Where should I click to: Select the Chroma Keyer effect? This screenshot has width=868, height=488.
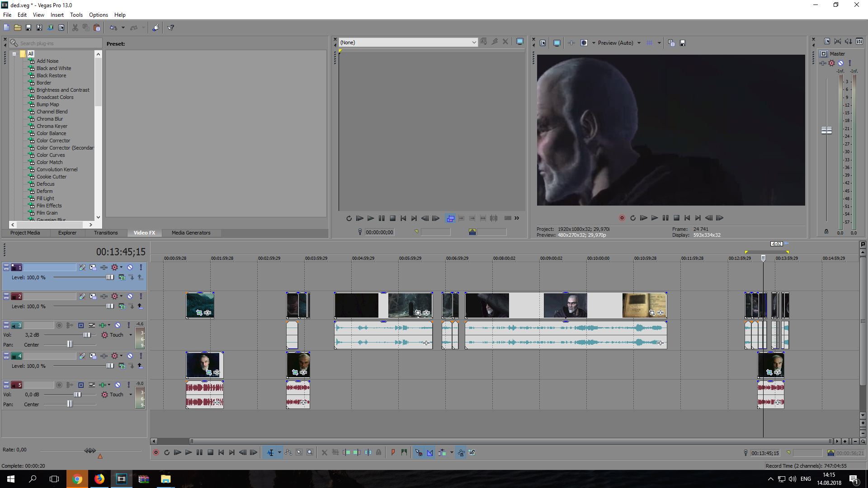52,126
